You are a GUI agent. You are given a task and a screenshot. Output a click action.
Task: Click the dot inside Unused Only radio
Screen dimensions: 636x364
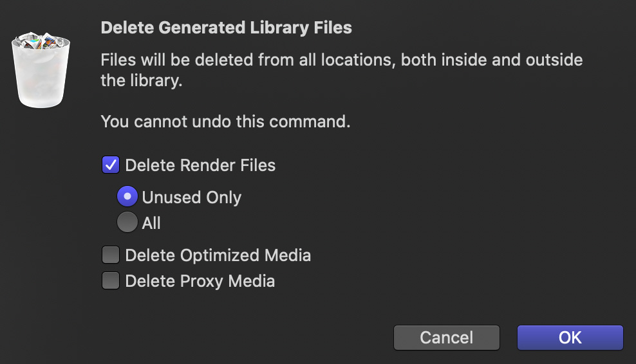(x=127, y=197)
